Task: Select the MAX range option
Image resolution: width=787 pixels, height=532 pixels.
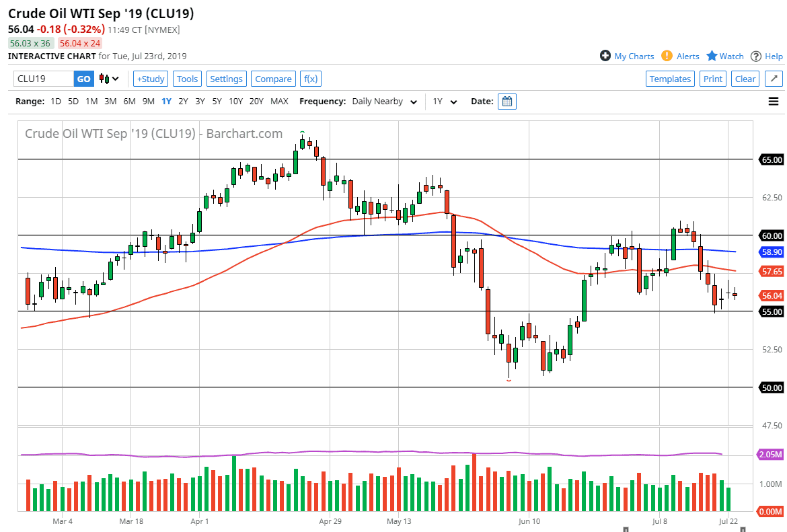Action: (279, 101)
